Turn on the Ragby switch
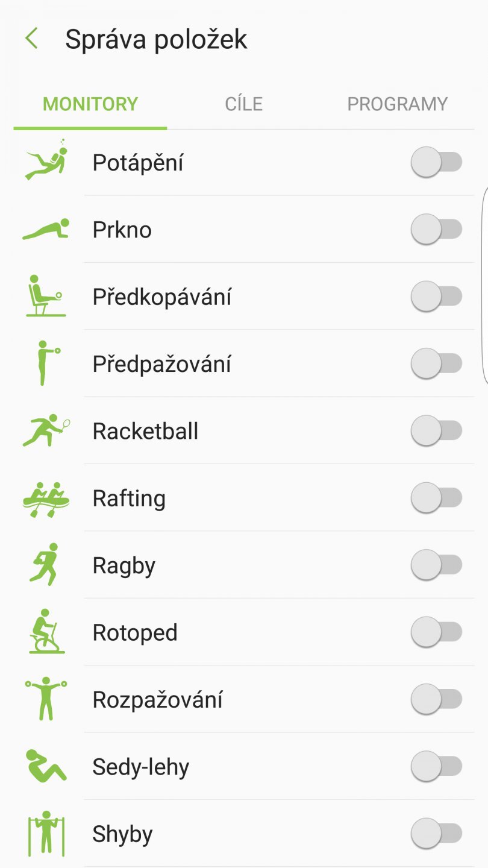488x868 pixels. point(437,565)
